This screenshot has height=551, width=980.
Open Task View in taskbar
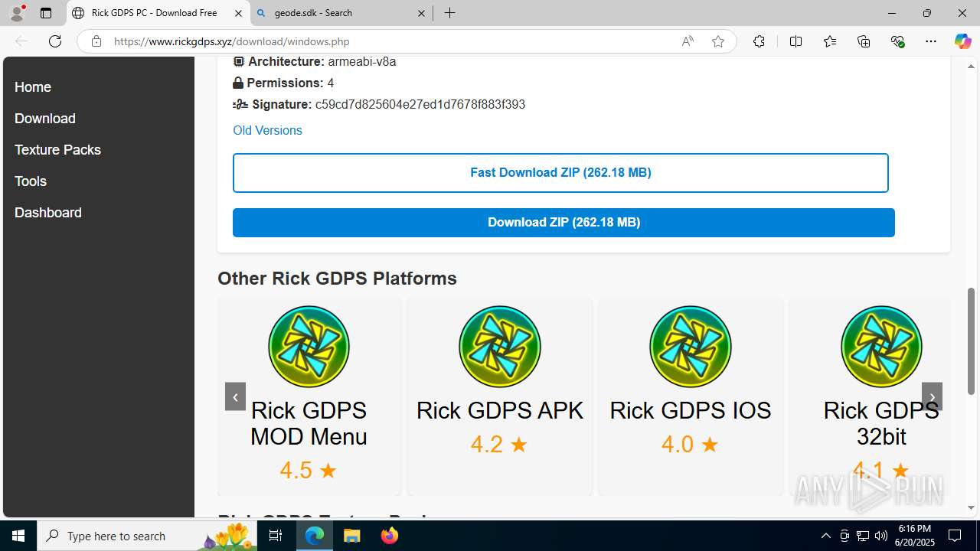(x=276, y=536)
